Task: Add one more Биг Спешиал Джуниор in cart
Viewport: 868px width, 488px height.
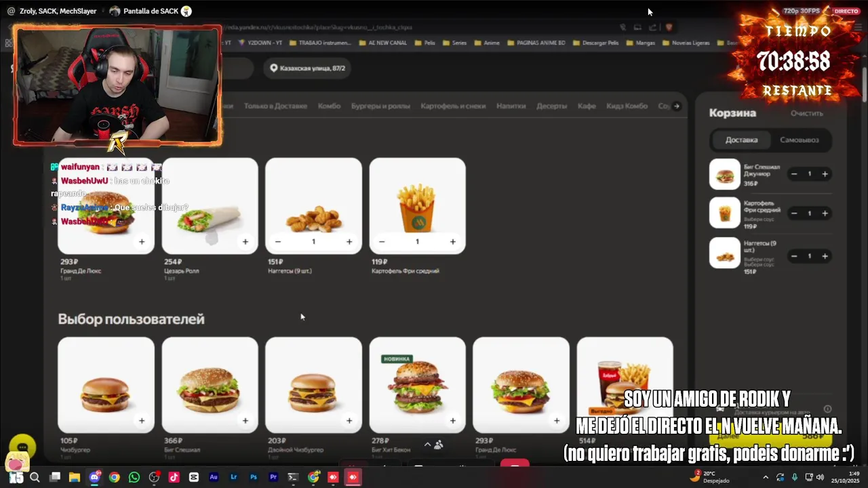Action: (825, 174)
